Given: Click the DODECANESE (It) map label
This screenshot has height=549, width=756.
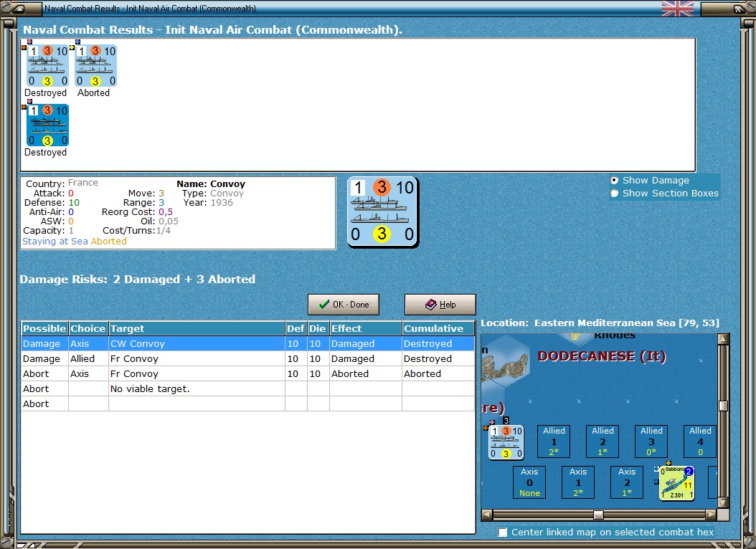Looking at the screenshot, I should [x=602, y=356].
